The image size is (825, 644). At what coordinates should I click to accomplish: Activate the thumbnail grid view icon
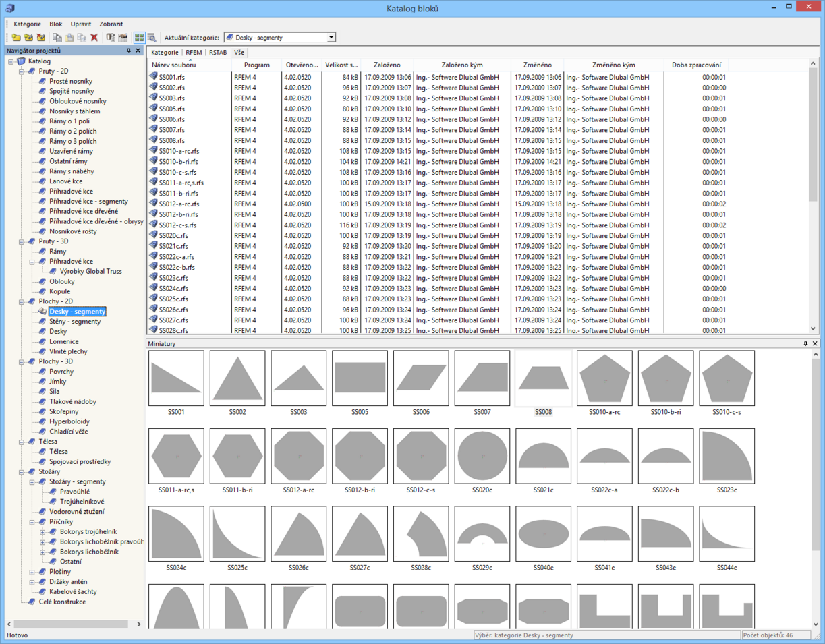(140, 38)
